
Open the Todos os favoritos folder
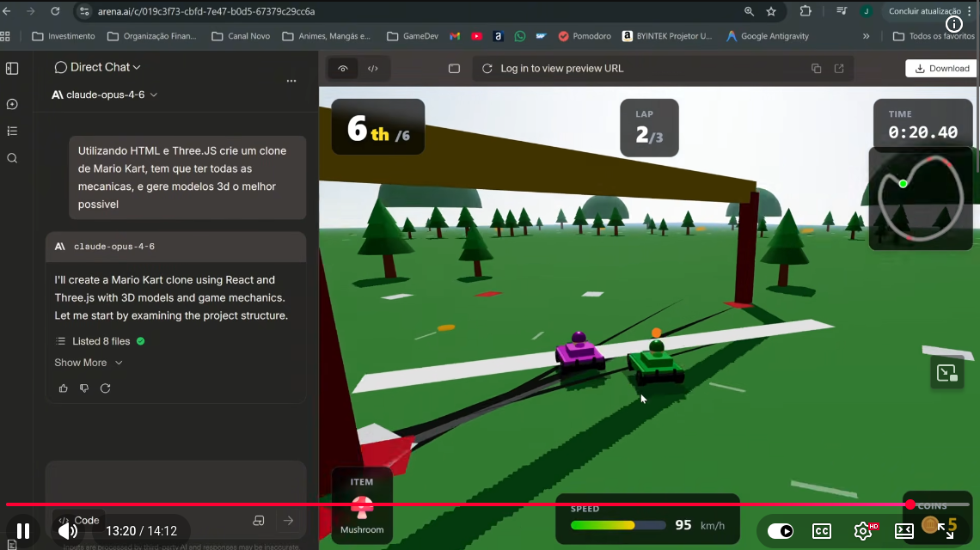pyautogui.click(x=934, y=36)
